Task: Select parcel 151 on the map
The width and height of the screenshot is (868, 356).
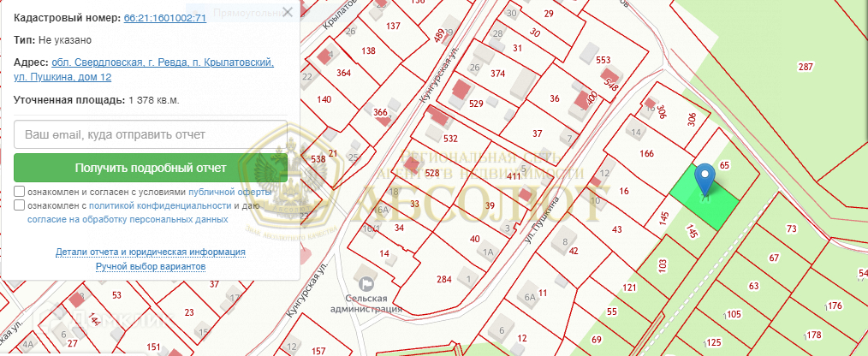Action: pos(154,347)
